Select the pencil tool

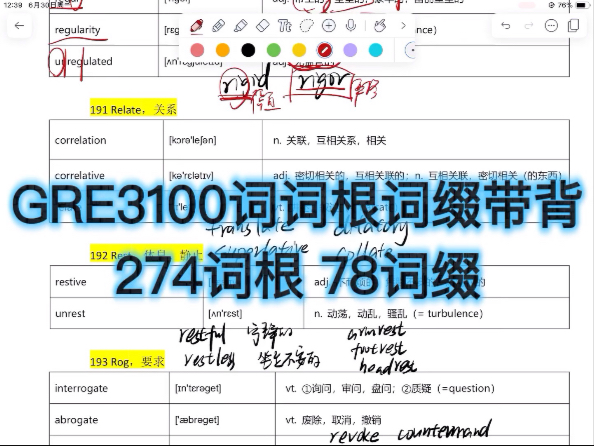[219, 26]
